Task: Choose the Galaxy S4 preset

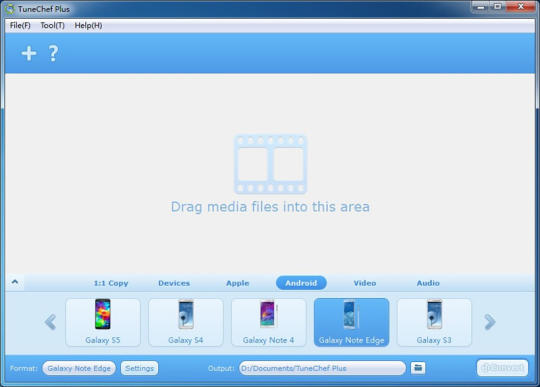Action: [x=186, y=322]
